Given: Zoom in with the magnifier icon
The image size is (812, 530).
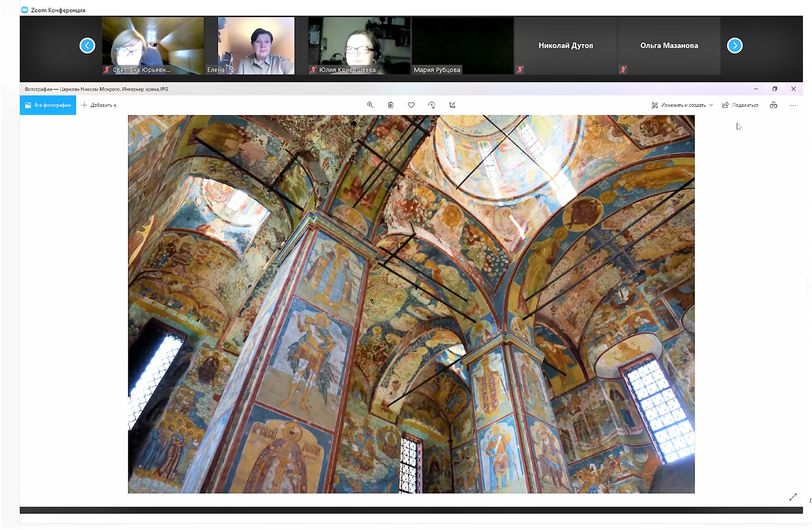Looking at the screenshot, I should [x=370, y=105].
